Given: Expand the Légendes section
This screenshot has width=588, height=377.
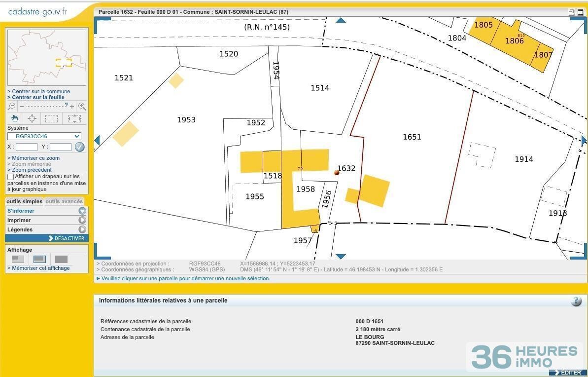Looking at the screenshot, I should coord(82,229).
